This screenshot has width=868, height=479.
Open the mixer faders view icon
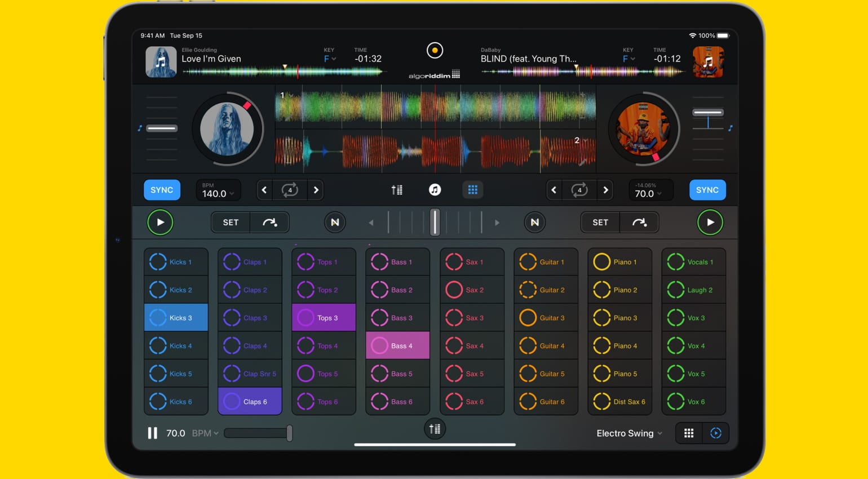397,190
